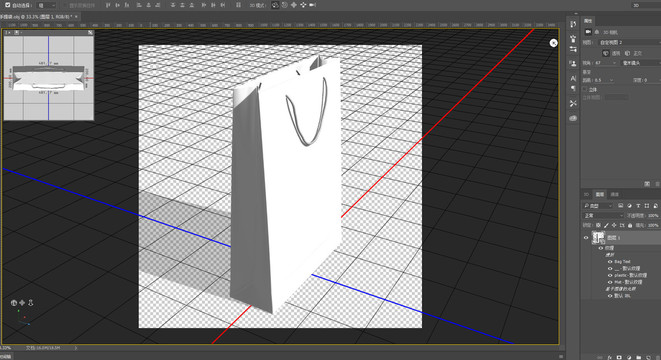
Task: Lock position icon in Layers
Action: pos(614,225)
